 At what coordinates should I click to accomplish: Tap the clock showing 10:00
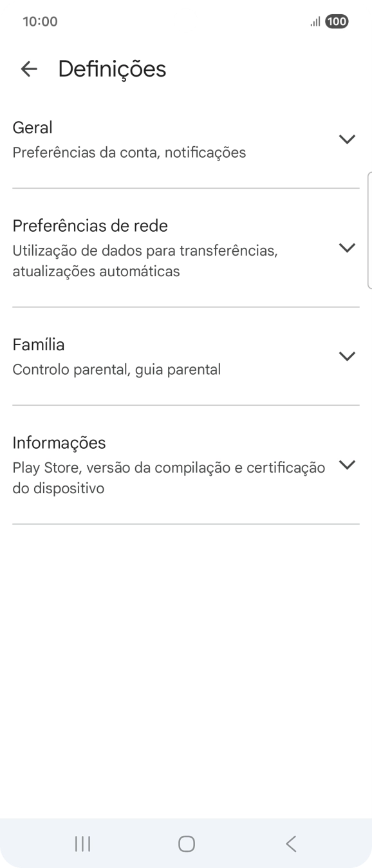[x=41, y=21]
